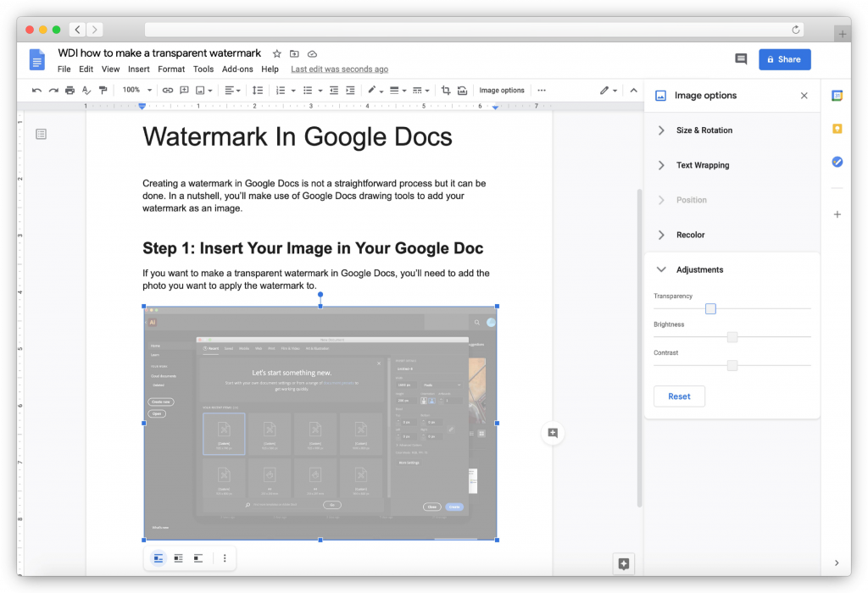Open the Add-ons menu
The width and height of the screenshot is (868, 593).
click(237, 69)
